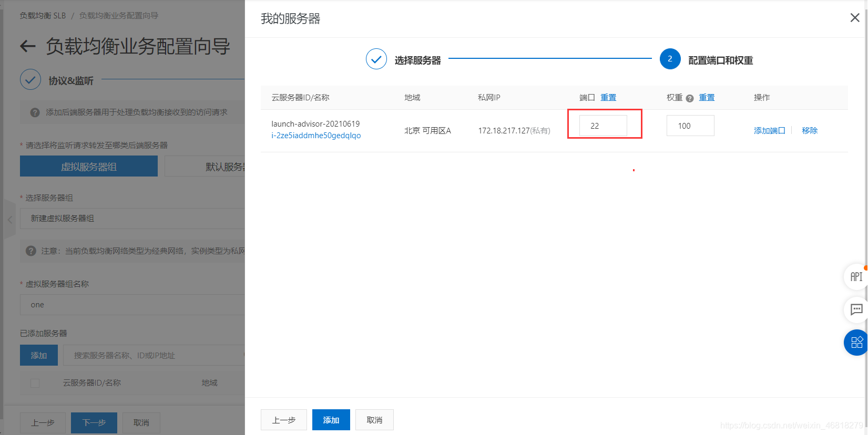Open the 新建虚拟服务器组 dropdown

[132, 218]
